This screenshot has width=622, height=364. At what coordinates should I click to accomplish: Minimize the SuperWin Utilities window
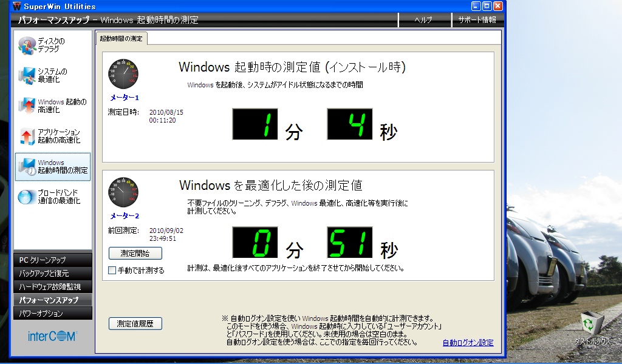(x=476, y=6)
